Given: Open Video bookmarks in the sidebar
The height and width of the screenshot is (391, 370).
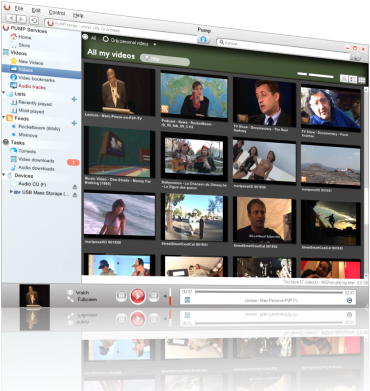Looking at the screenshot, I should [x=32, y=79].
